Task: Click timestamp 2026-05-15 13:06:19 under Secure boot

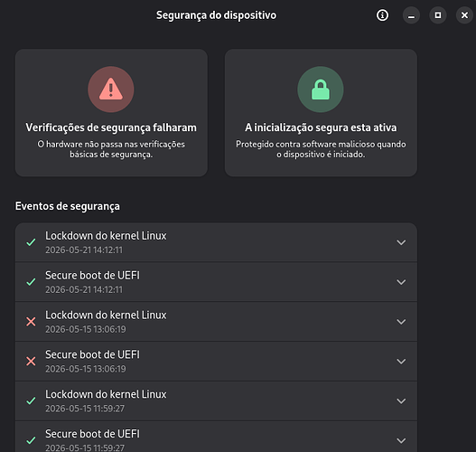Action: pos(86,369)
